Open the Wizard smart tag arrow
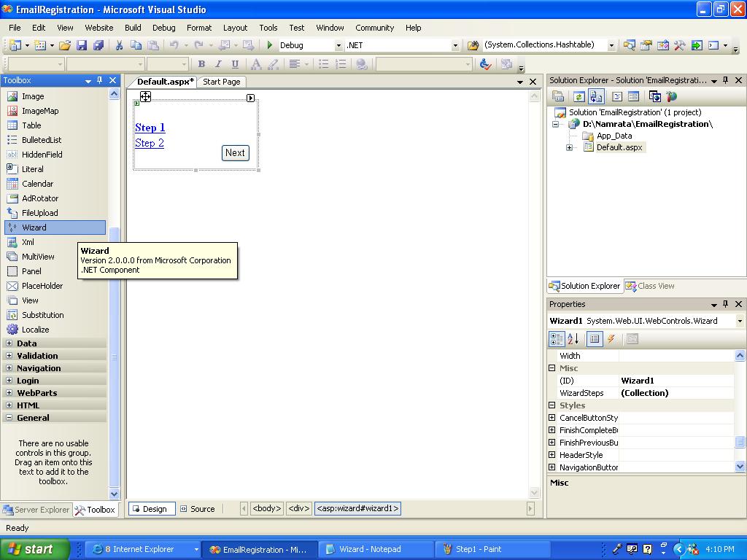 (251, 98)
